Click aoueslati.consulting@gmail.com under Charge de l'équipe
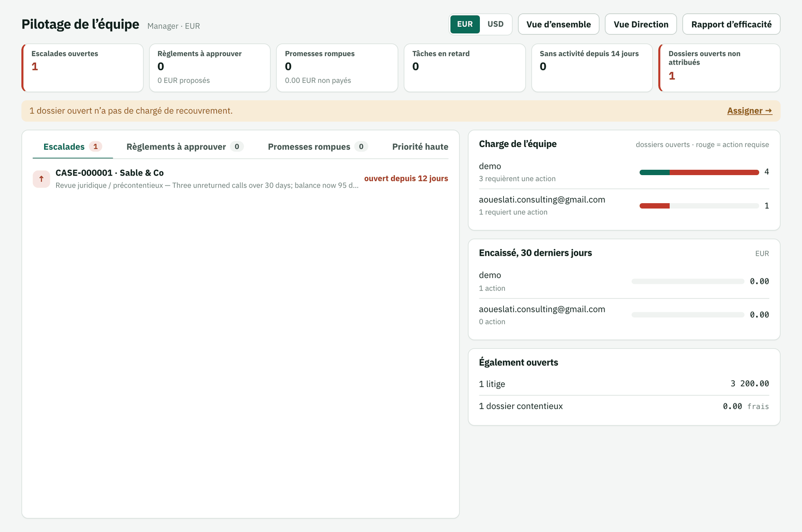The image size is (802, 532). click(542, 200)
